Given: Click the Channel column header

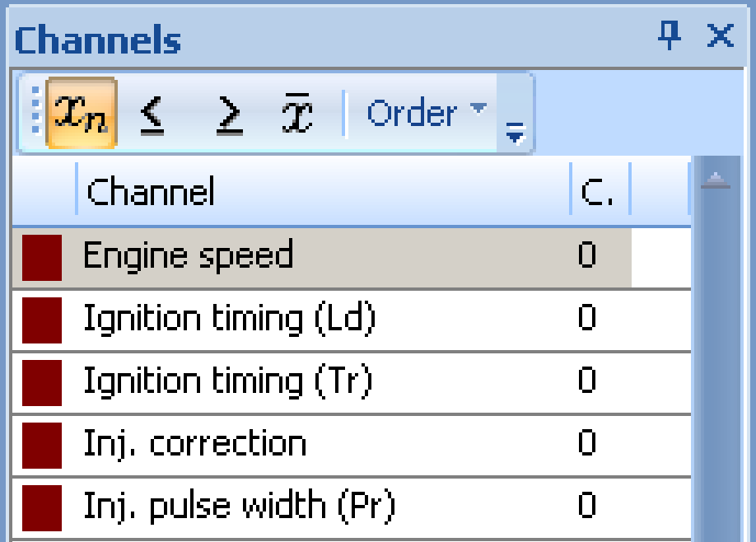Looking at the screenshot, I should [x=323, y=191].
